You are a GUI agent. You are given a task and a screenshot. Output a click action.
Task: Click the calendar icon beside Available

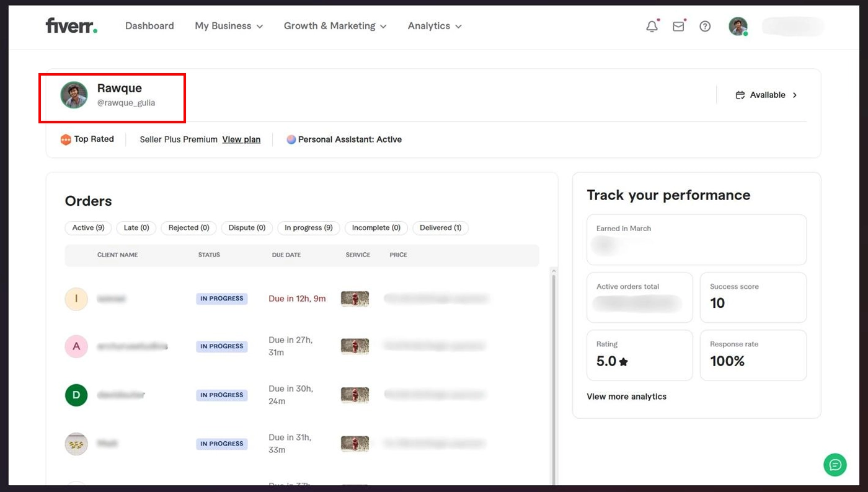coord(740,95)
